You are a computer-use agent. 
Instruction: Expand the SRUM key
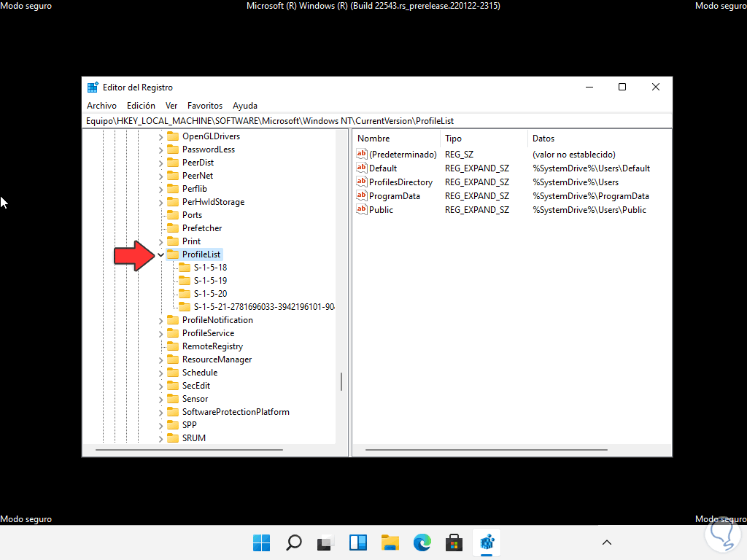pyautogui.click(x=161, y=438)
